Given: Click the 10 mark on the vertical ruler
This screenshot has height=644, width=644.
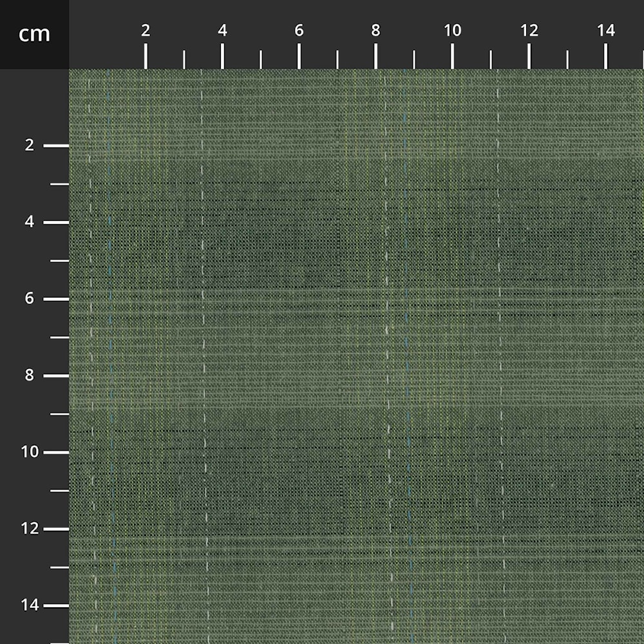Looking at the screenshot, I should point(29,452).
